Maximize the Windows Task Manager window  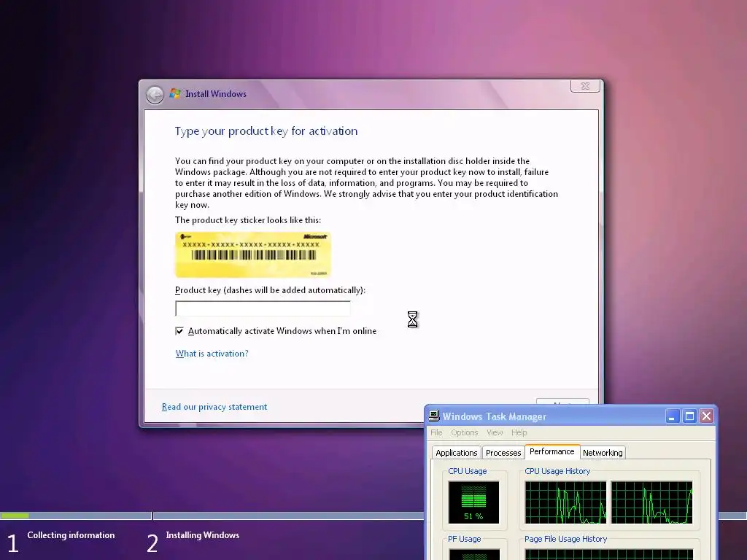click(x=689, y=416)
